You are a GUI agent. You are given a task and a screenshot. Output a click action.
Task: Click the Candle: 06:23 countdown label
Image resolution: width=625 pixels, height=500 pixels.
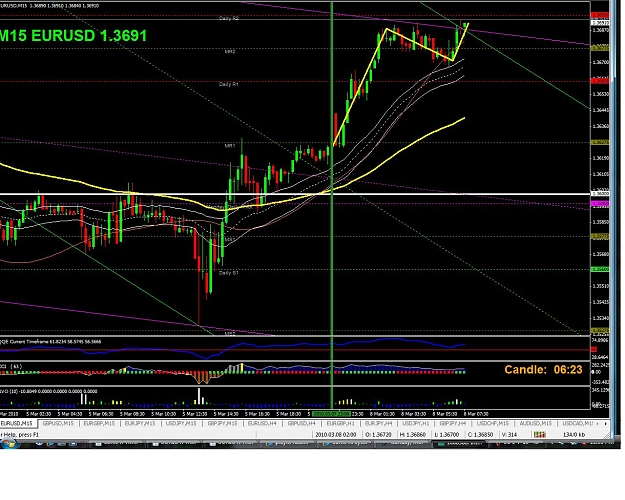pyautogui.click(x=543, y=370)
